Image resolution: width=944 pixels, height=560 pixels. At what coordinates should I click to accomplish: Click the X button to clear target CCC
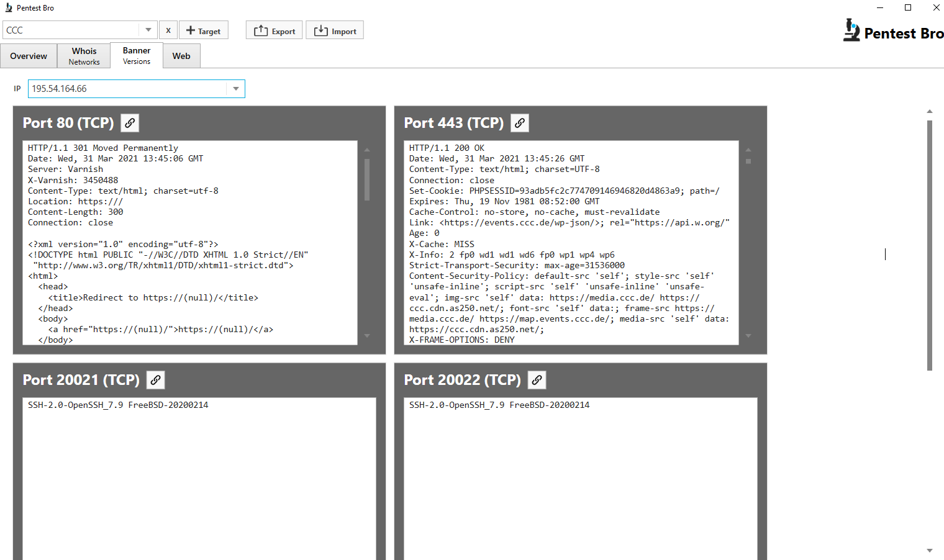pyautogui.click(x=168, y=30)
